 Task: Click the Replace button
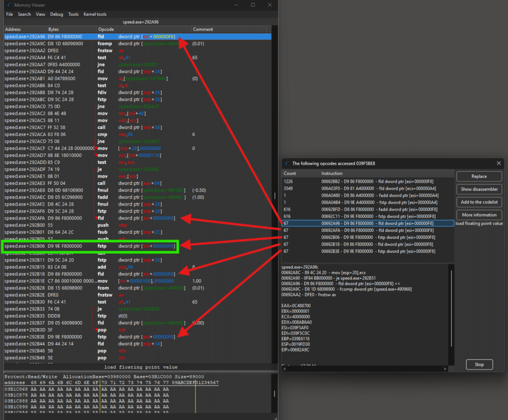coord(479,176)
